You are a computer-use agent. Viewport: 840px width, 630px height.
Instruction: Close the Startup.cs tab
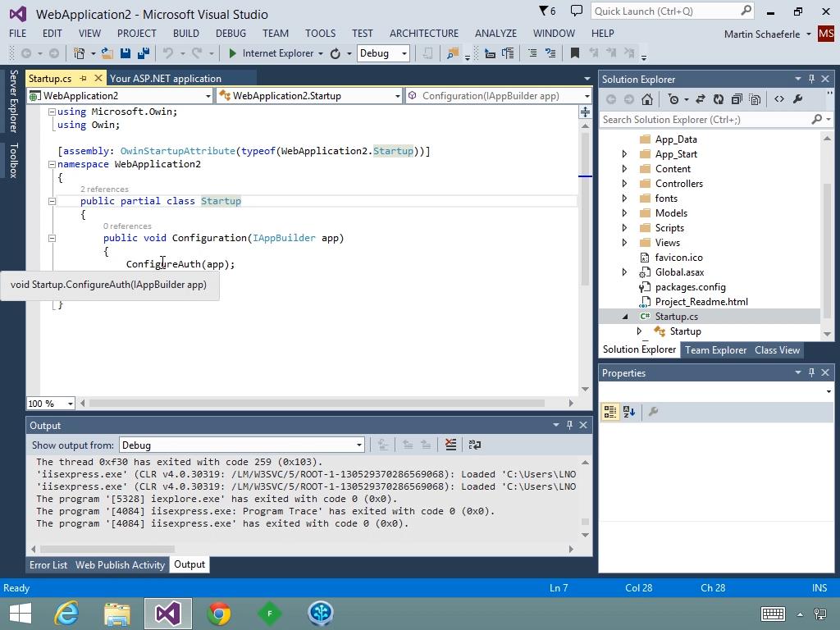(98, 78)
